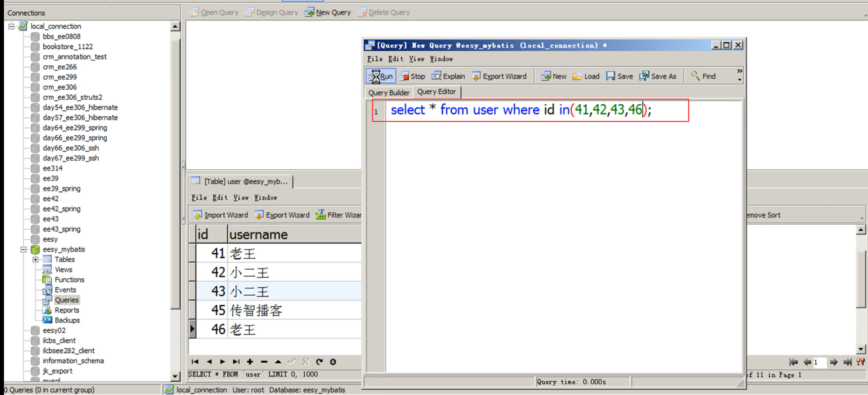868x395 pixels.
Task: Collapse the eesy_mybatis database node
Action: coord(23,249)
